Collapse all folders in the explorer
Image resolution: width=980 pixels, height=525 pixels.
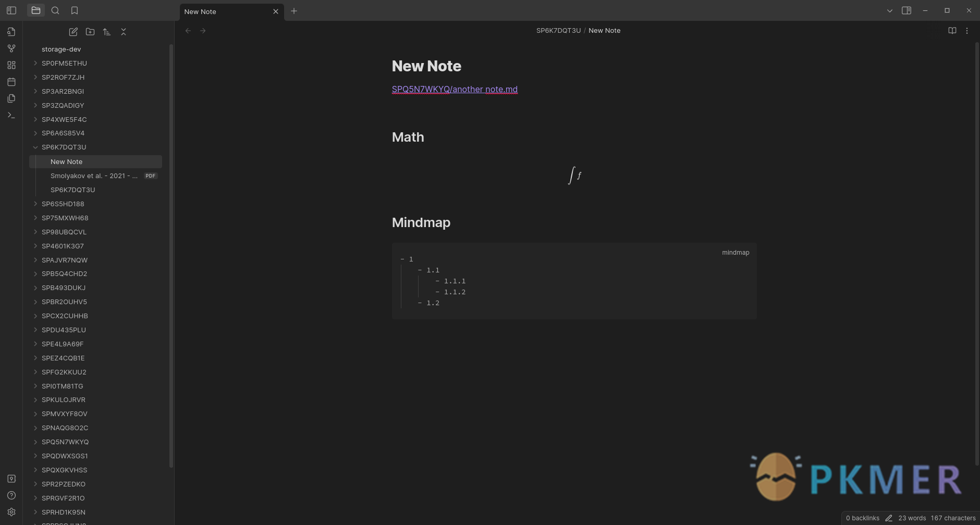124,32
